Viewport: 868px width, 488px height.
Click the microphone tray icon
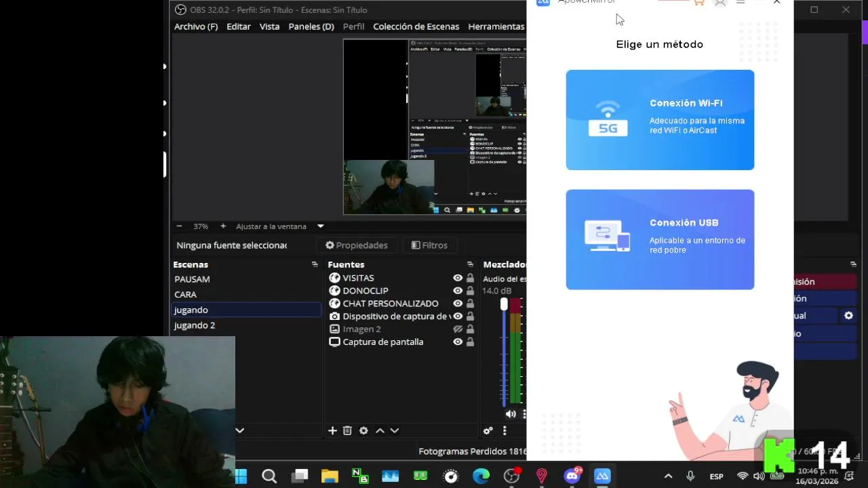tap(690, 476)
